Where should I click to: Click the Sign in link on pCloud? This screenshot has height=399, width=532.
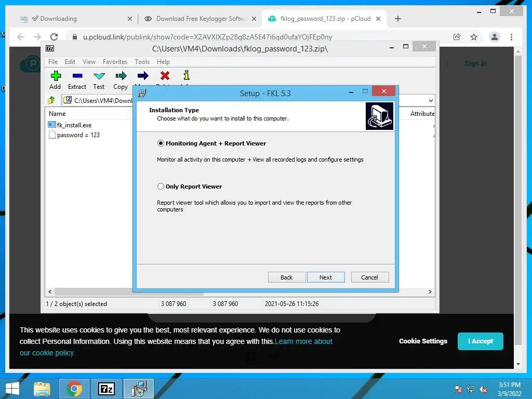(x=475, y=63)
